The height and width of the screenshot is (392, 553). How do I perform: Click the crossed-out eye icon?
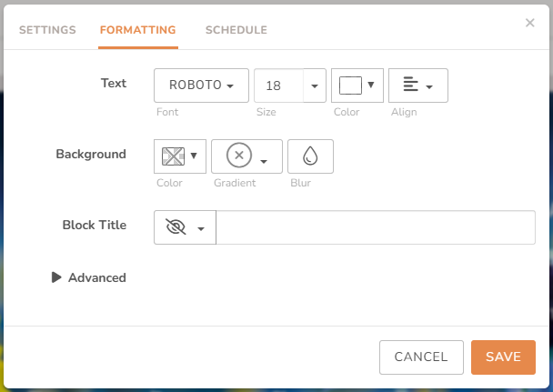[176, 227]
